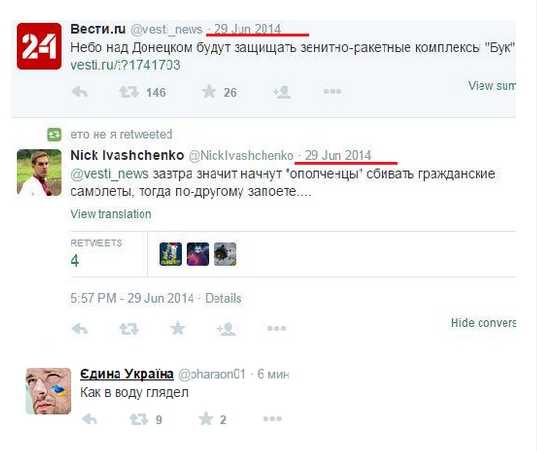Image resolution: width=537 pixels, height=451 pixels.
Task: View first retweeter's avatar thumbnail
Action: coord(171,254)
